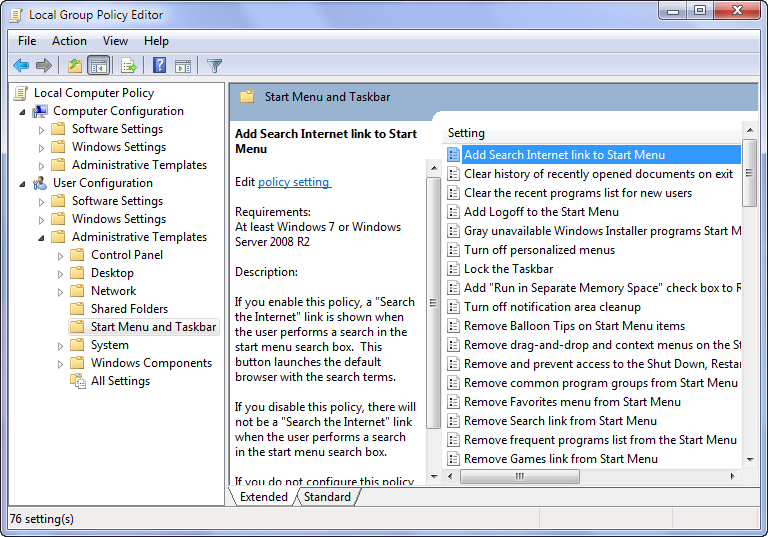Click the Forward arrow toolbar icon
Viewport: 768px width, 537px height.
point(44,65)
